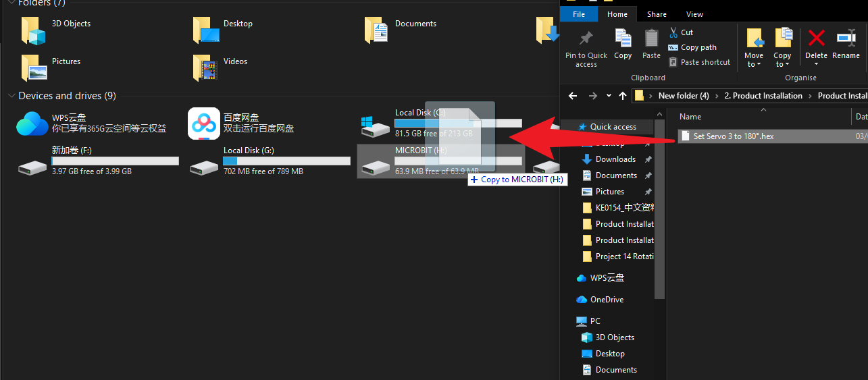Image resolution: width=868 pixels, height=380 pixels.
Task: Switch to the View ribbon tab
Action: [694, 14]
